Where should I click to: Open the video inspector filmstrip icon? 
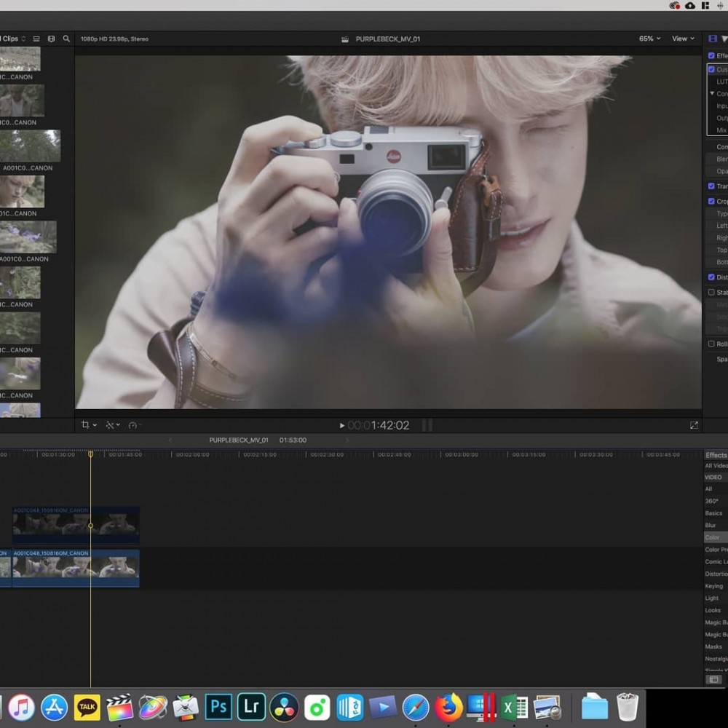713,39
